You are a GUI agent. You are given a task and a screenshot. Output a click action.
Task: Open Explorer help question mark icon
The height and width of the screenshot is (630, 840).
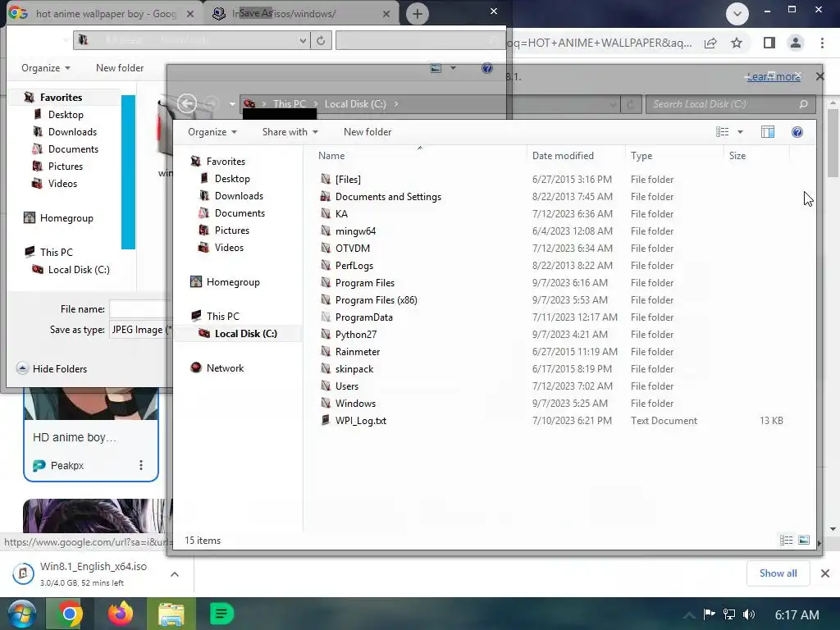coord(797,132)
